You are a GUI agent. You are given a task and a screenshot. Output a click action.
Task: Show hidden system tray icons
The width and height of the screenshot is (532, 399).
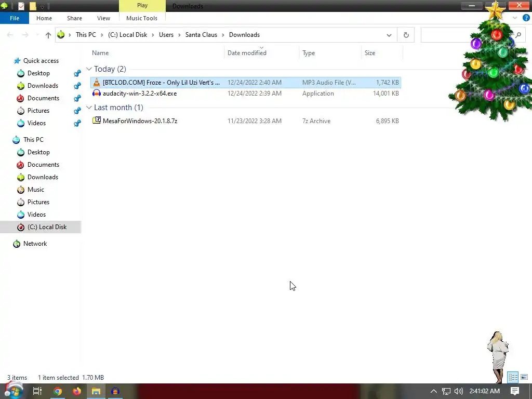pyautogui.click(x=433, y=391)
